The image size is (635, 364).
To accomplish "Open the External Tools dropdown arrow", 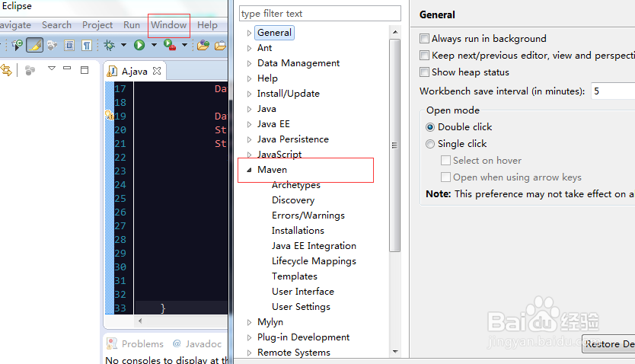I will click(184, 45).
